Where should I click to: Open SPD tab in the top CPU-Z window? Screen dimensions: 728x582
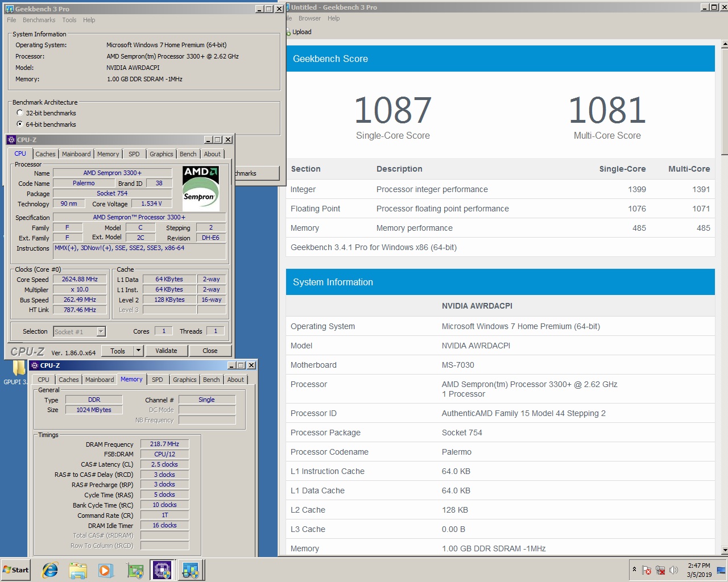pos(134,154)
